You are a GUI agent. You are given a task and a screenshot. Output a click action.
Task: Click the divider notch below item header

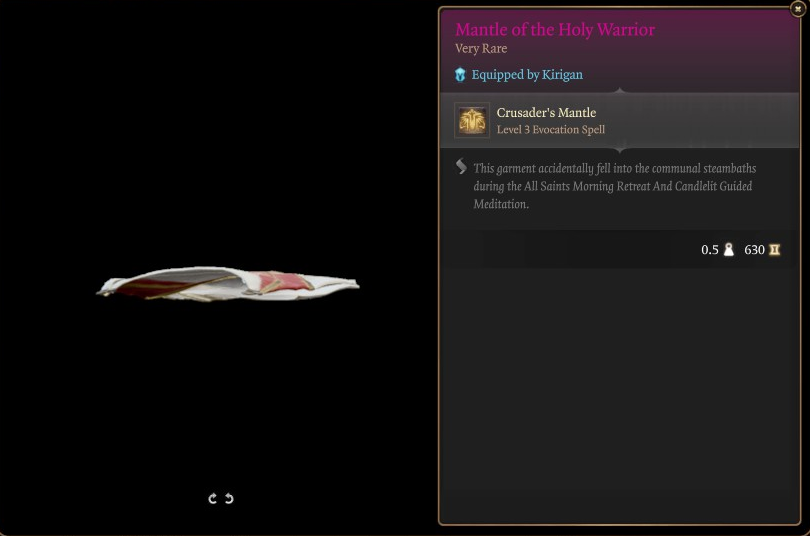coord(620,91)
